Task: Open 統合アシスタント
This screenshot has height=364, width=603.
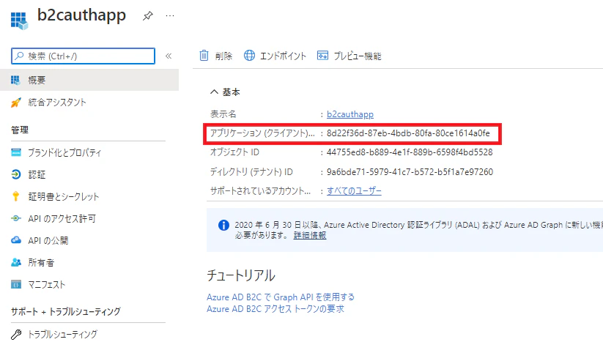Action: 57,103
